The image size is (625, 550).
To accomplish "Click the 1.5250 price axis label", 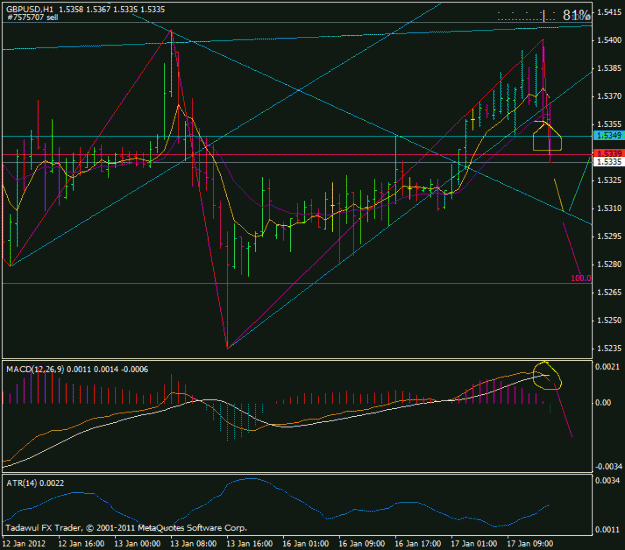I will [609, 320].
